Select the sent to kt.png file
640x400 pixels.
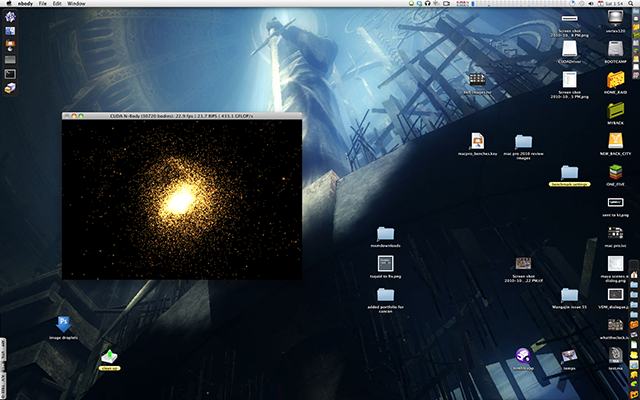point(616,202)
